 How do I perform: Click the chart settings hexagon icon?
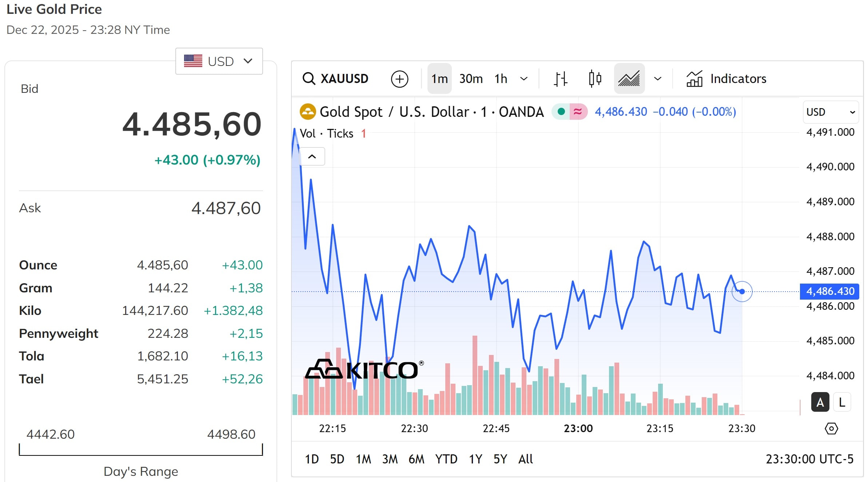coord(831,428)
